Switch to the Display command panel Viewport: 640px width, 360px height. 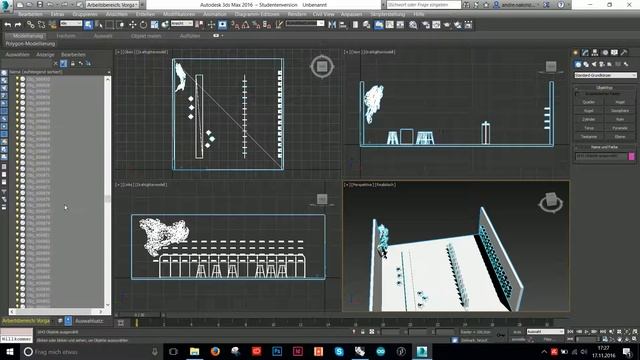tap(614, 52)
